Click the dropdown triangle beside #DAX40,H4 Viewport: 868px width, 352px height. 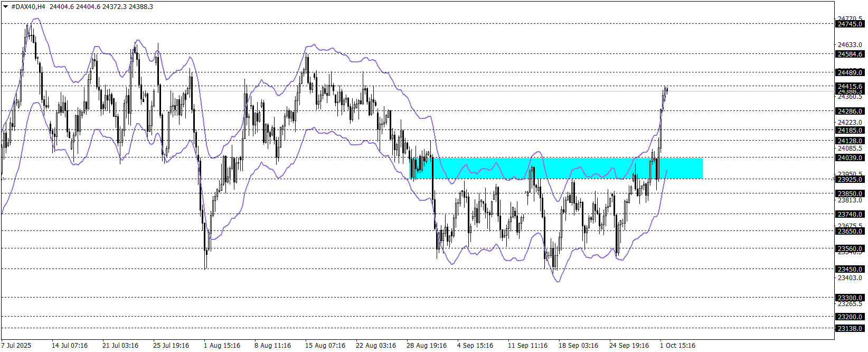point(6,7)
